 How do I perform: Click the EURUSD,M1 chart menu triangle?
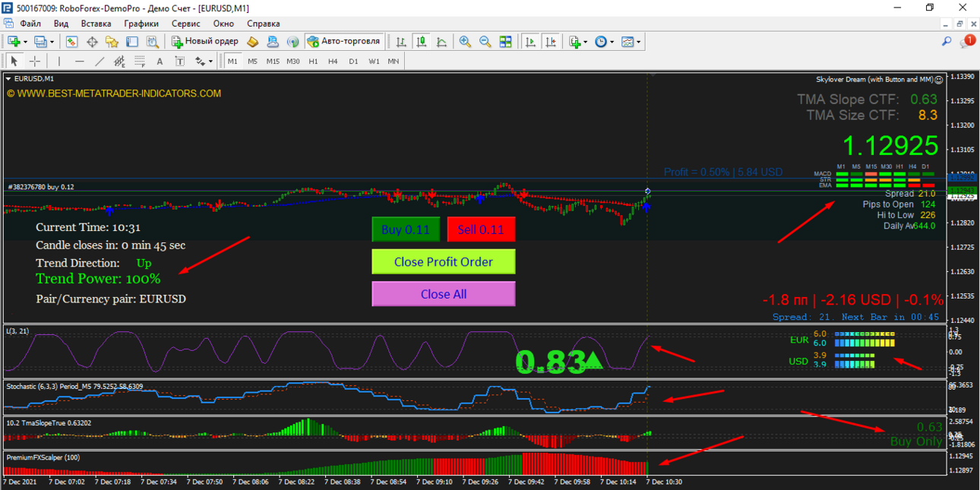click(x=8, y=78)
